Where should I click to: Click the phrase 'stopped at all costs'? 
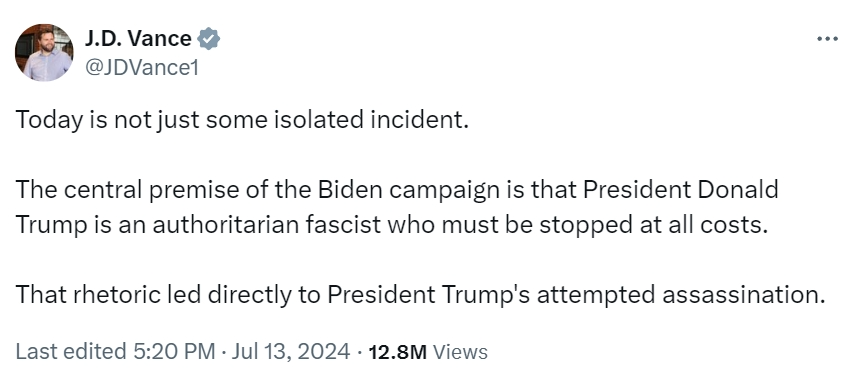[653, 225]
